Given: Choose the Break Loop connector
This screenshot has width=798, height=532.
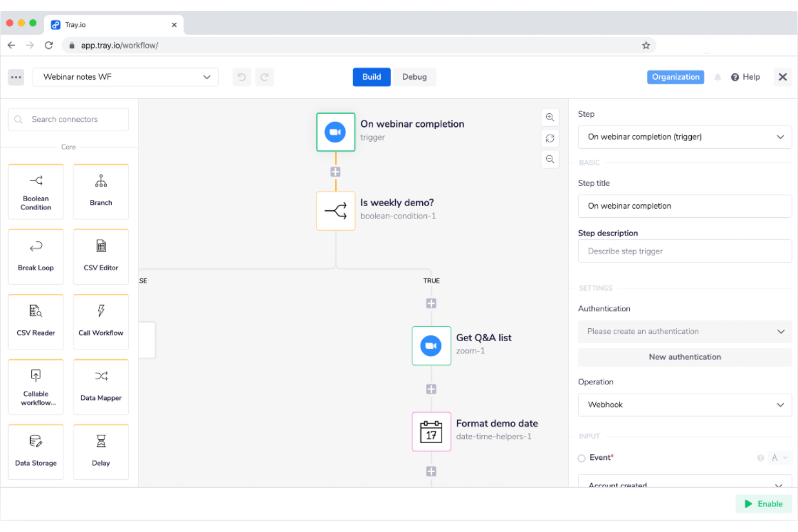Looking at the screenshot, I should tap(36, 257).
